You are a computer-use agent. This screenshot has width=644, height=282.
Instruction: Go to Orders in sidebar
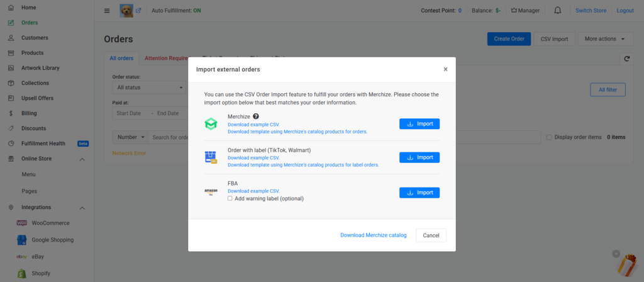pos(30,23)
